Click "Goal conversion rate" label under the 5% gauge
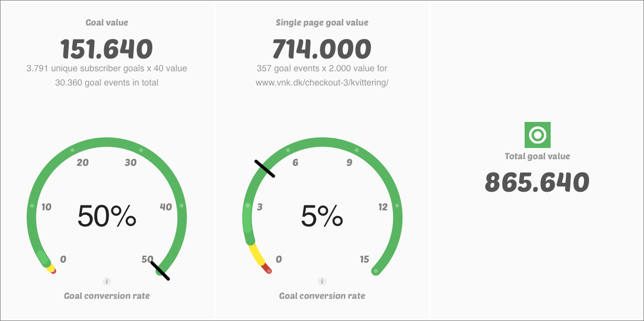The image size is (644, 321). coord(322,296)
